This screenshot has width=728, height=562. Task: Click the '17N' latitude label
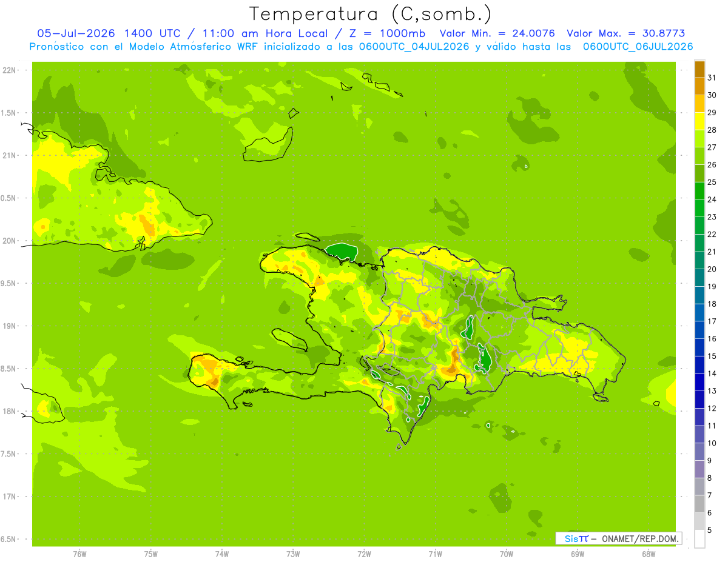10,497
